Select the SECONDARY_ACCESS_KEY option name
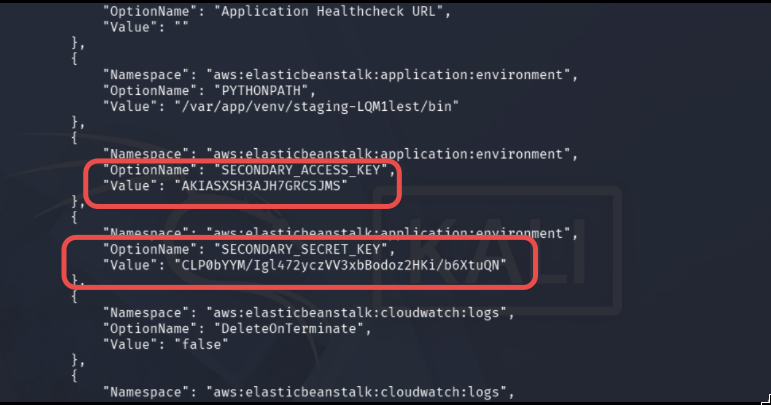The image size is (771, 405). coord(301,170)
